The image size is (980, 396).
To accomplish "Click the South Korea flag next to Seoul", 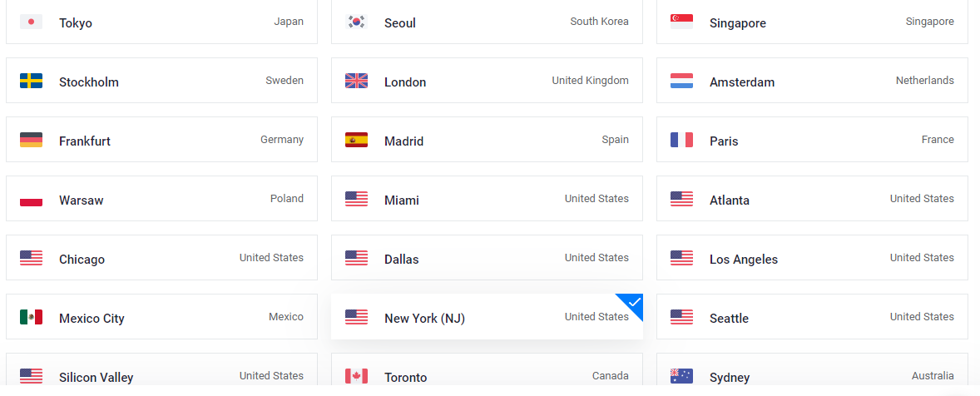I will pyautogui.click(x=356, y=22).
